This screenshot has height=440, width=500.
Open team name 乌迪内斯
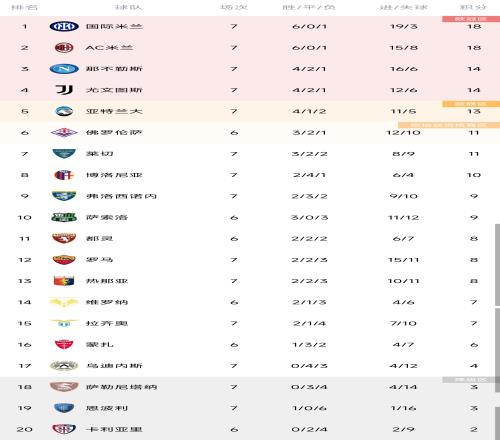click(x=114, y=366)
